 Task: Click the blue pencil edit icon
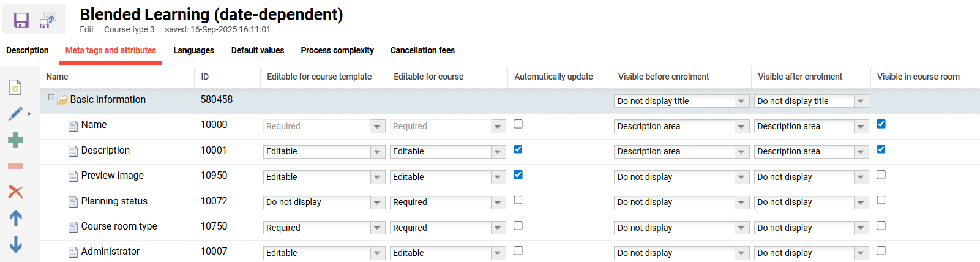click(x=16, y=113)
